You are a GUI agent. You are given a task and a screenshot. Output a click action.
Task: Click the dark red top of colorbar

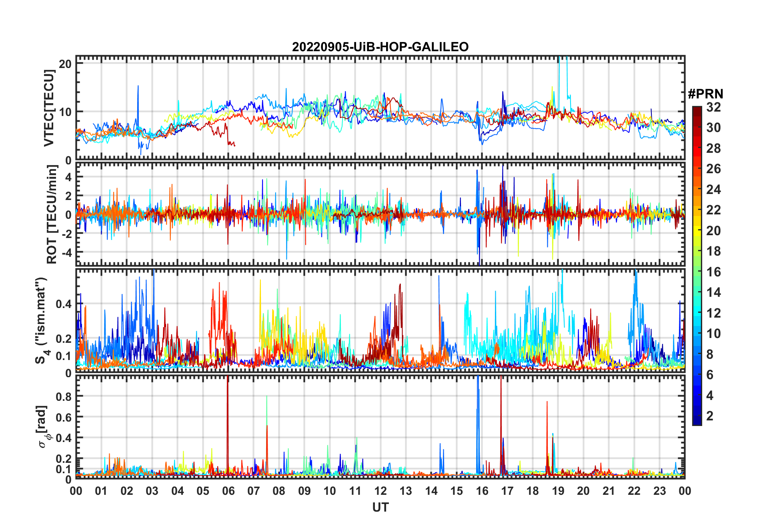tap(697, 111)
